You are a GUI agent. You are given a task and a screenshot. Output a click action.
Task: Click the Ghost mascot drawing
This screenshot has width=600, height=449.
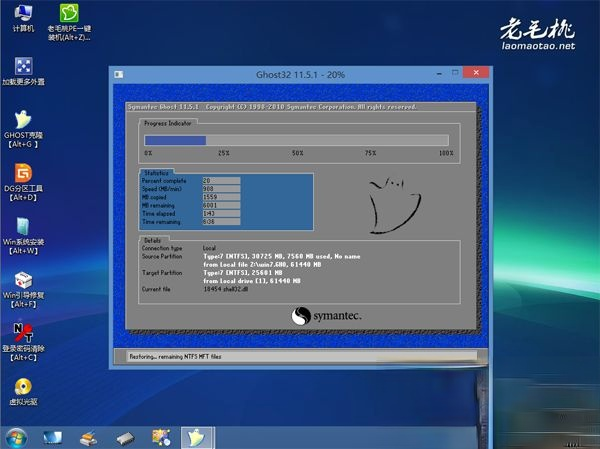[394, 205]
